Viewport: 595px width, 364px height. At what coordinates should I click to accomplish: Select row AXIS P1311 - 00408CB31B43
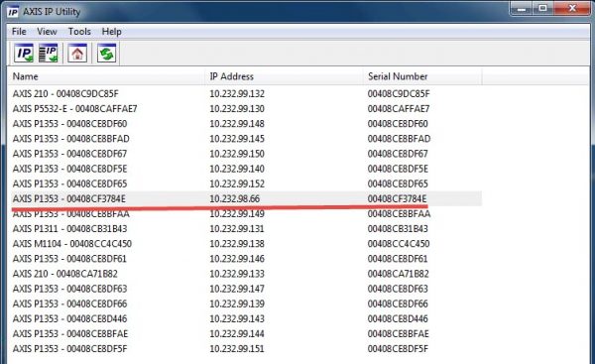(x=245, y=229)
